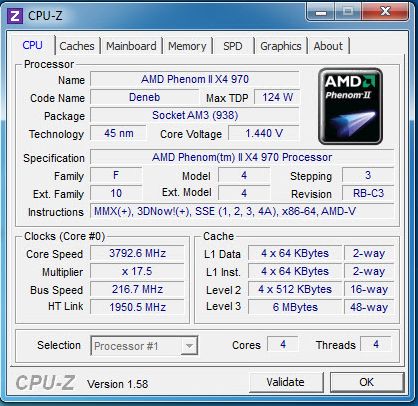Switch to the Caches tab
Viewport: 418px width, 406px height.
coord(77,46)
